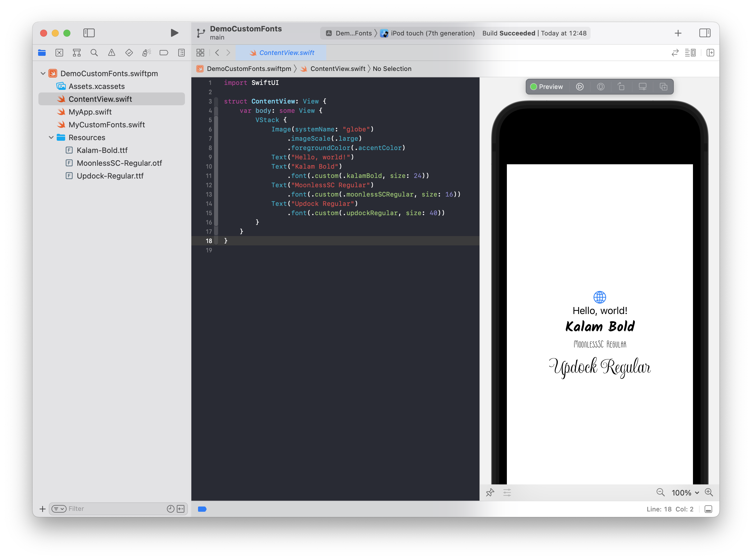Open the 100% zoom level dropdown
The height and width of the screenshot is (560, 752).
point(685,493)
